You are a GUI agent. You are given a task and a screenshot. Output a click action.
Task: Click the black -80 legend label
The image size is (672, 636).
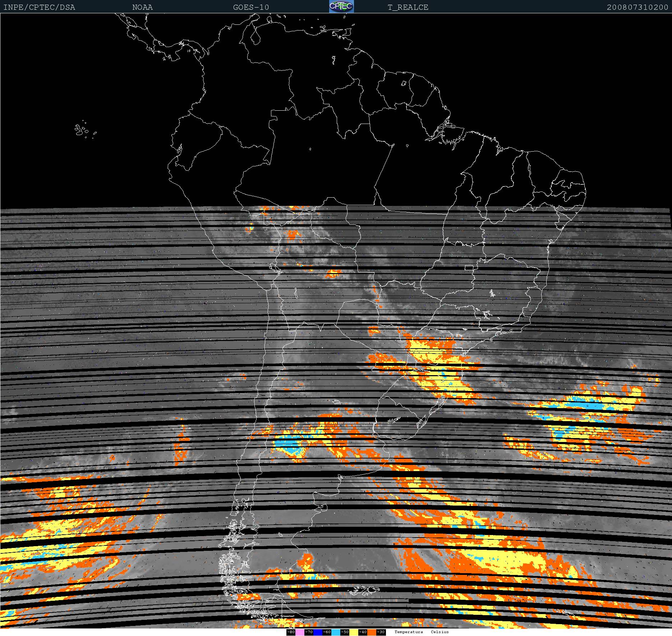(x=291, y=632)
